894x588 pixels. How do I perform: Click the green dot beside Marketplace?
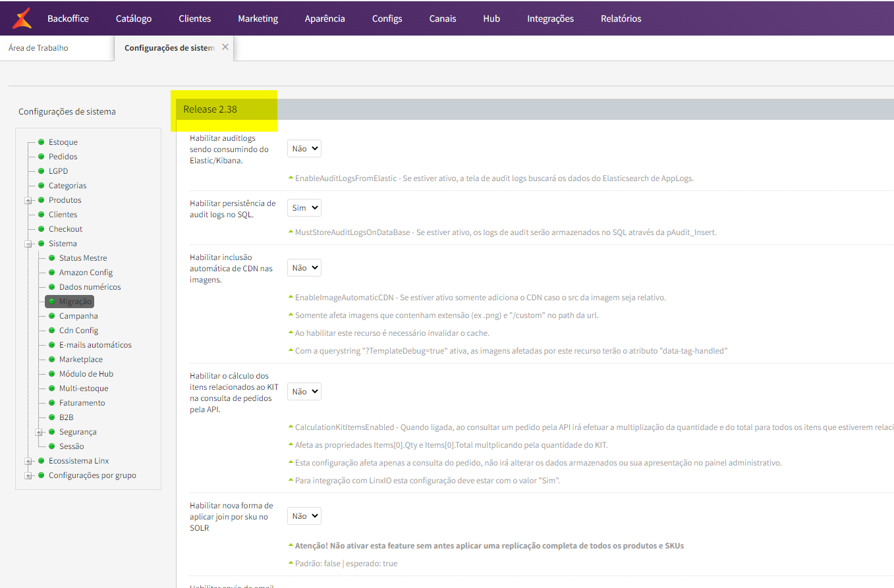tap(51, 359)
